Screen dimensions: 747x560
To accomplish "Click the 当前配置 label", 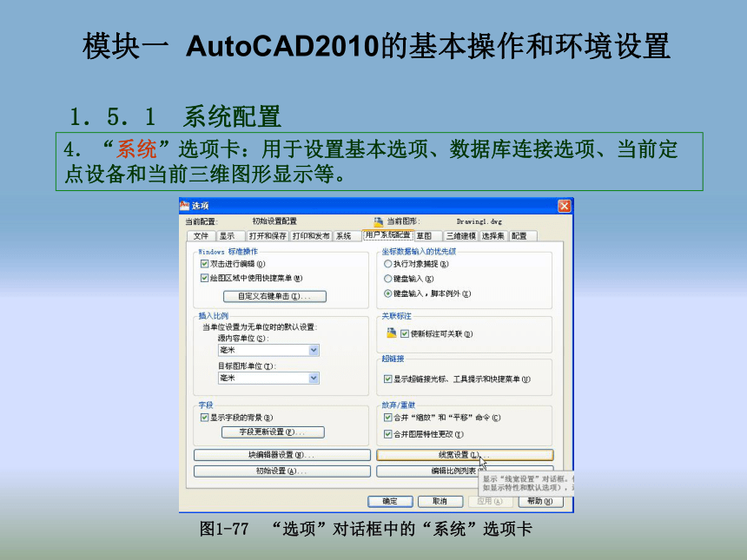I will (201, 221).
